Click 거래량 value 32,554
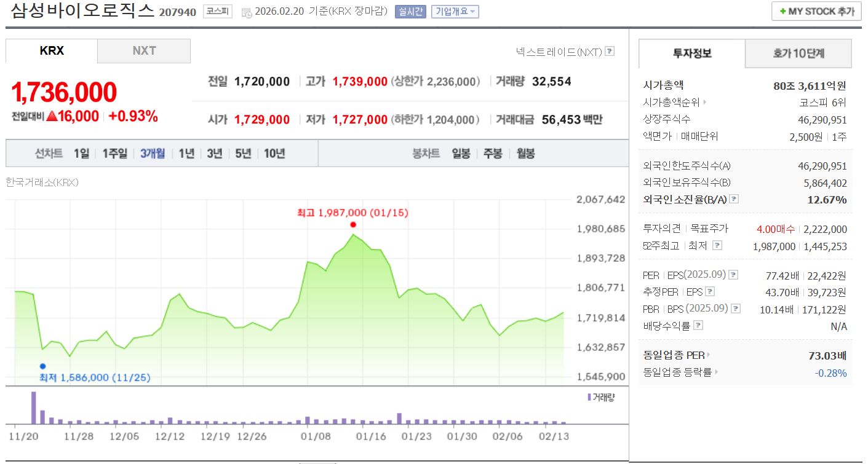Screen dimensions: 868x464 pyautogui.click(x=552, y=81)
